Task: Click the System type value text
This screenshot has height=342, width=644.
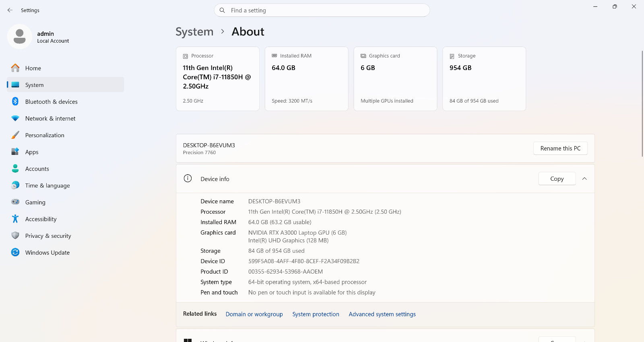Action: point(308,282)
